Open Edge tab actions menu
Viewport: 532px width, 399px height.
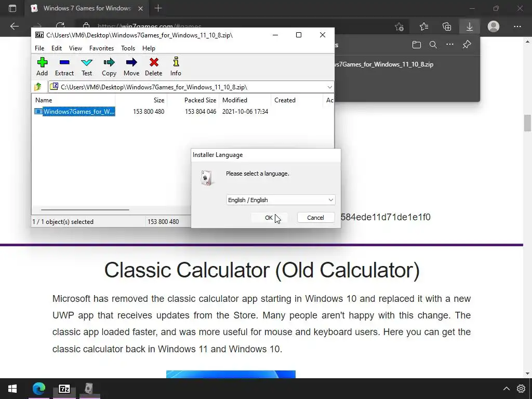point(12,8)
